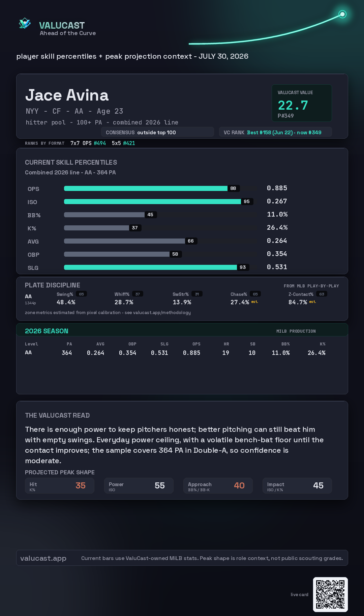
Task: Click the K% percentile badge 37
Action: 135,228
